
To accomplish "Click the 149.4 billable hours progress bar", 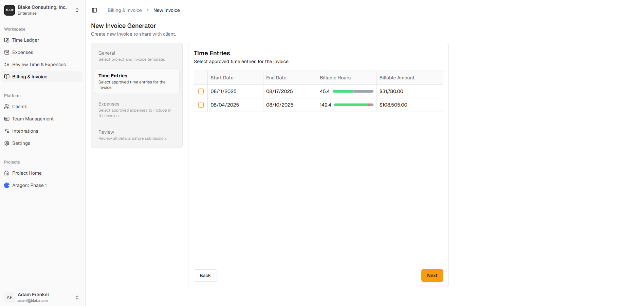I will coord(354,105).
